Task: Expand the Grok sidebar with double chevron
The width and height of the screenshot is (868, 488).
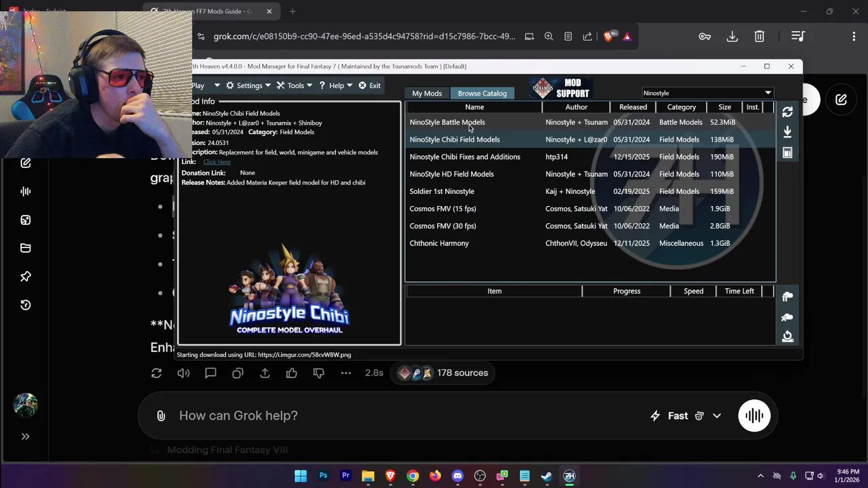Action: point(26,436)
